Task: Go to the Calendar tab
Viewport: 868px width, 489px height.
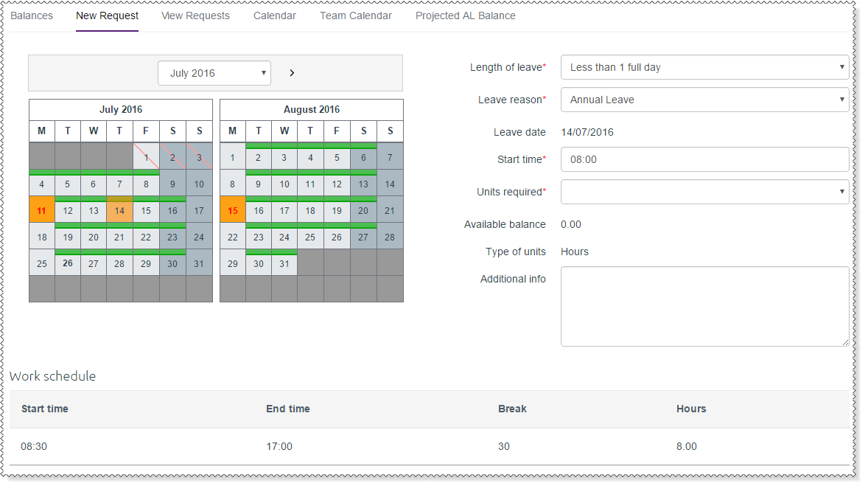Action: [x=275, y=15]
